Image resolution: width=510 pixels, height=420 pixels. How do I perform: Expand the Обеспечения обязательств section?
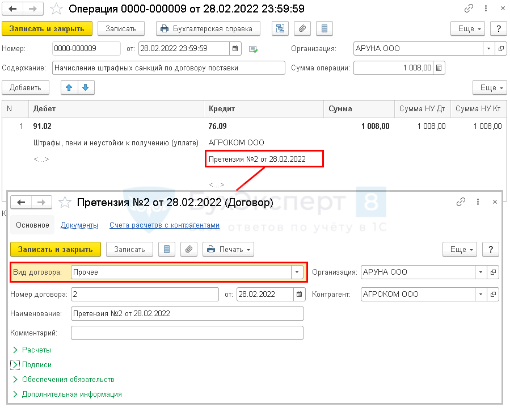(68, 379)
